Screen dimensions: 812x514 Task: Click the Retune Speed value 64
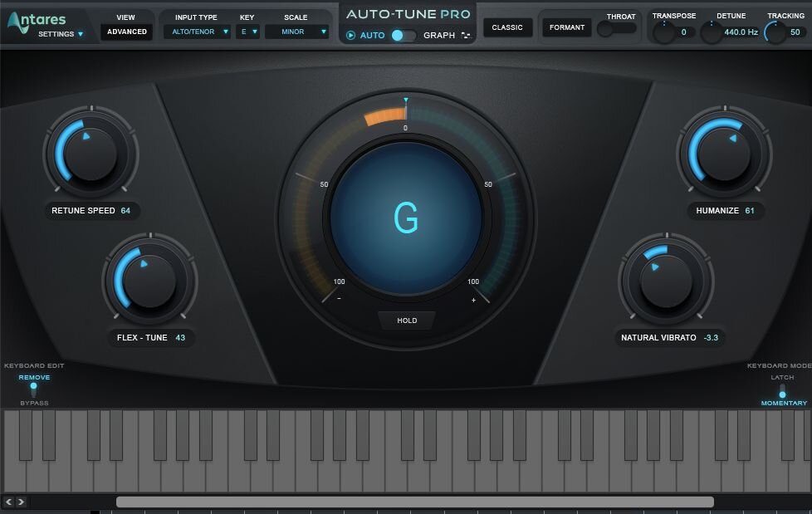pos(125,210)
